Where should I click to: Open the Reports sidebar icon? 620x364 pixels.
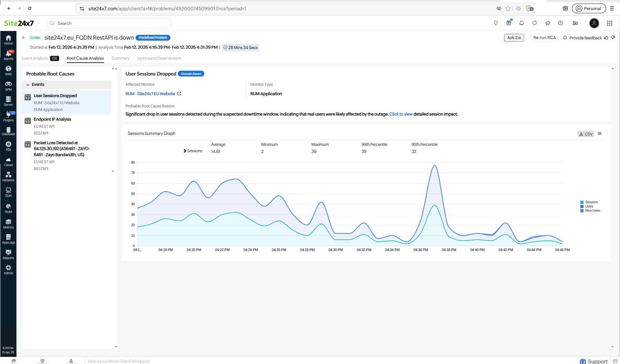8,255
